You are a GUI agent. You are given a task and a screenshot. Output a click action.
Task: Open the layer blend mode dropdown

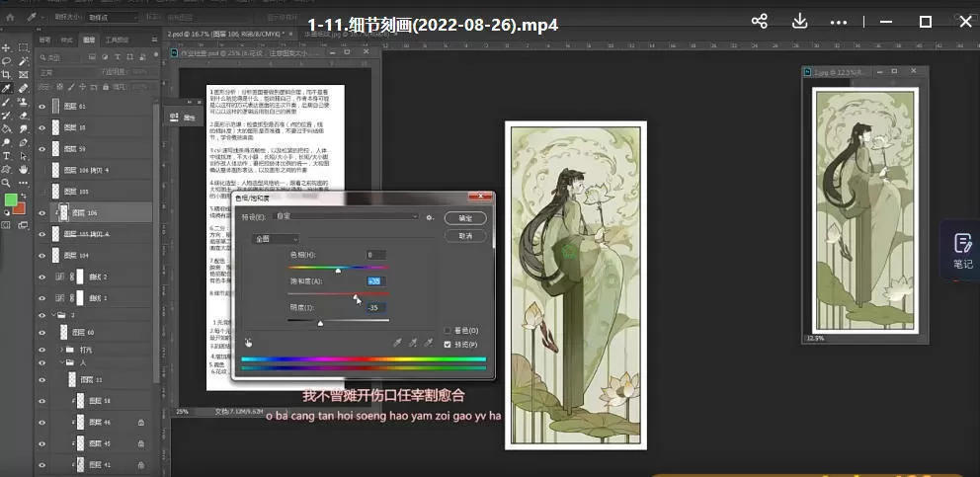point(66,73)
